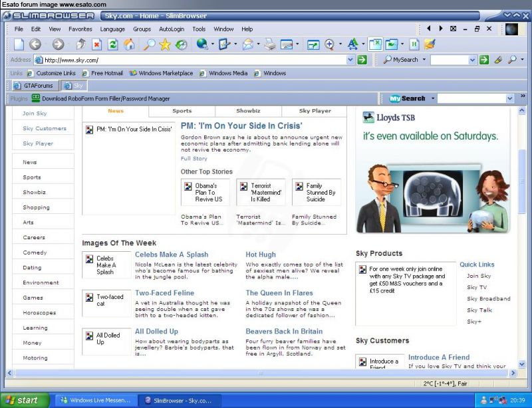Click Sky Broadband in Quick Links
The width and height of the screenshot is (532, 408).
tap(489, 299)
